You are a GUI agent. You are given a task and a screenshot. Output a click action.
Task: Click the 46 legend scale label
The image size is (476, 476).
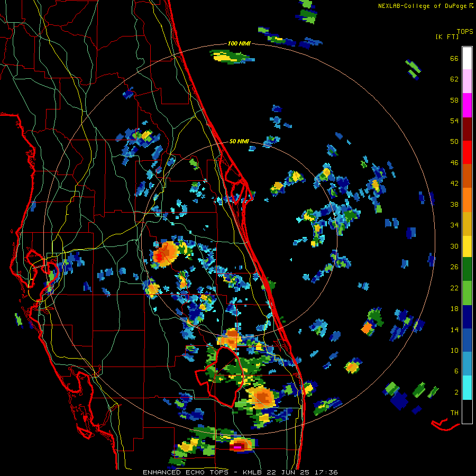coord(454,162)
